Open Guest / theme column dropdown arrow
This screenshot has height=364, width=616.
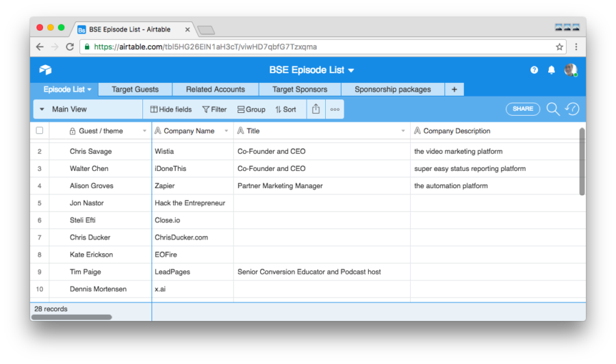click(144, 131)
